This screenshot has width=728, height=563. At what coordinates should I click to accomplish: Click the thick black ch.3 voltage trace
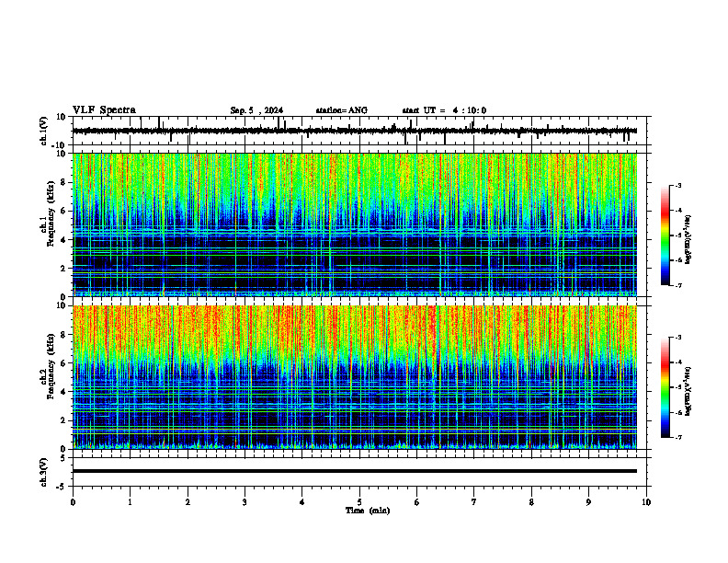[x=354, y=471]
